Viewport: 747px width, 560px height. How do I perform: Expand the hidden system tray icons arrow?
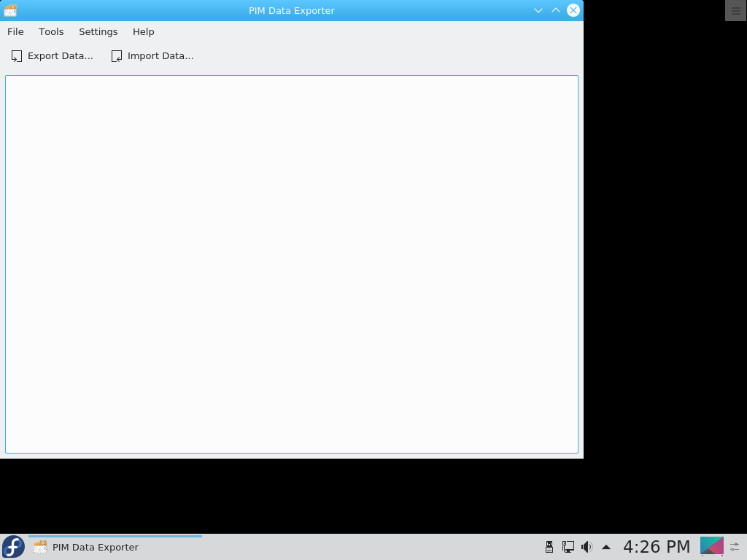point(606,547)
